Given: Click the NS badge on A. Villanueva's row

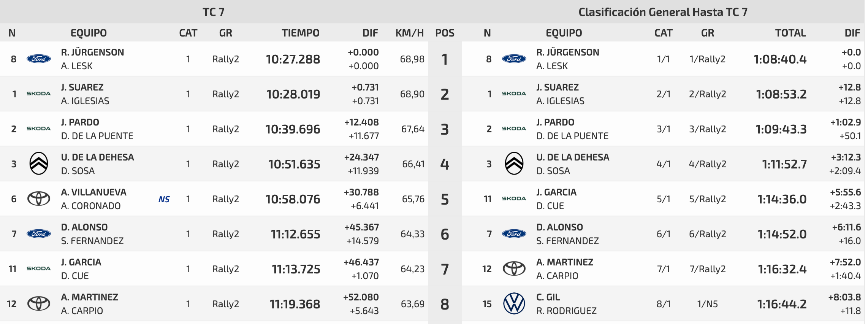Looking at the screenshot, I should (x=164, y=199).
